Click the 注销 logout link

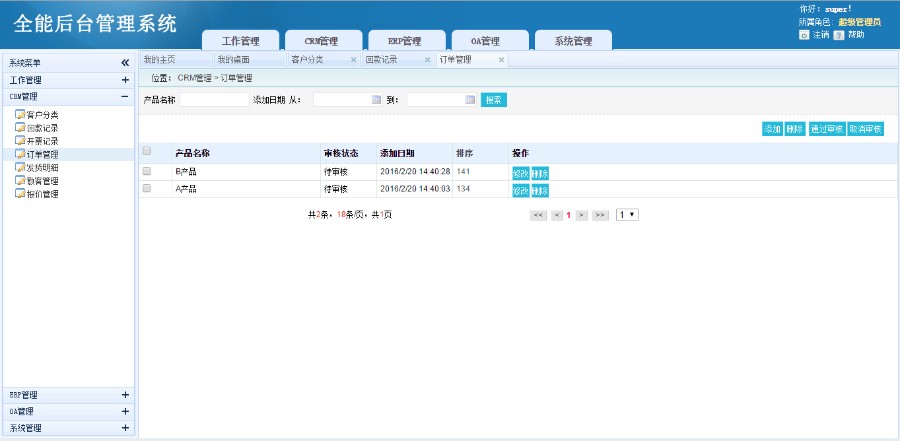click(821, 35)
